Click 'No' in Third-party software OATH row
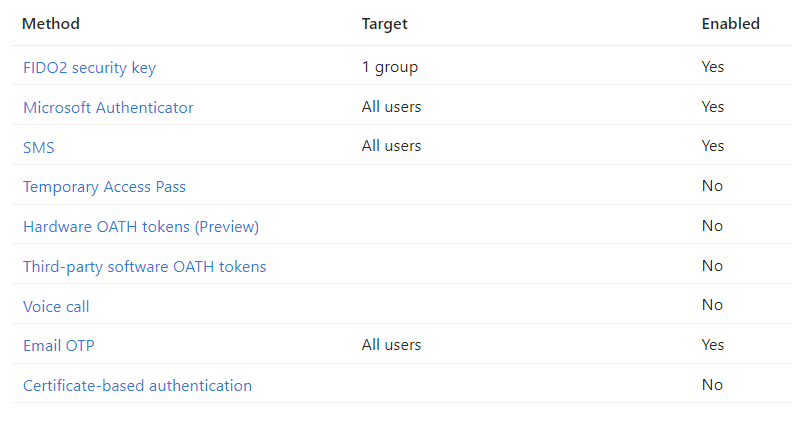 pyautogui.click(x=712, y=266)
